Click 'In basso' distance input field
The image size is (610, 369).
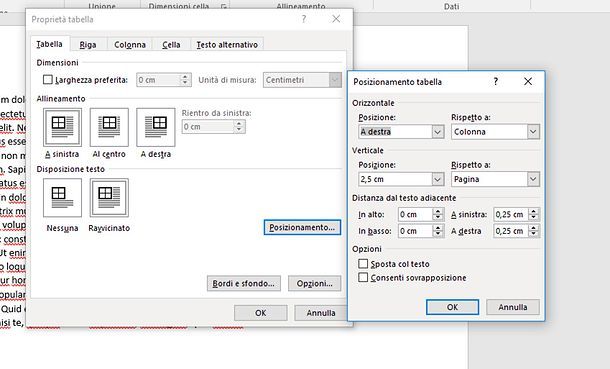(x=415, y=231)
